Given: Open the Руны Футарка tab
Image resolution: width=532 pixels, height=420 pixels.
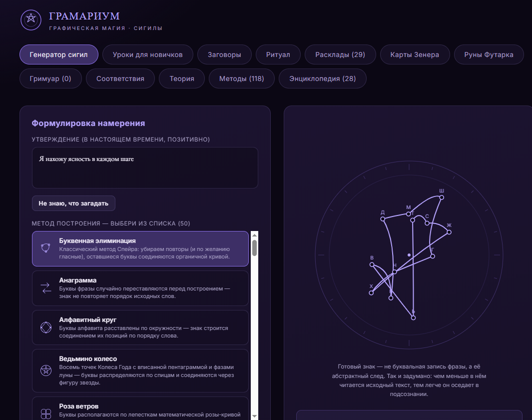Looking at the screenshot, I should coord(489,54).
